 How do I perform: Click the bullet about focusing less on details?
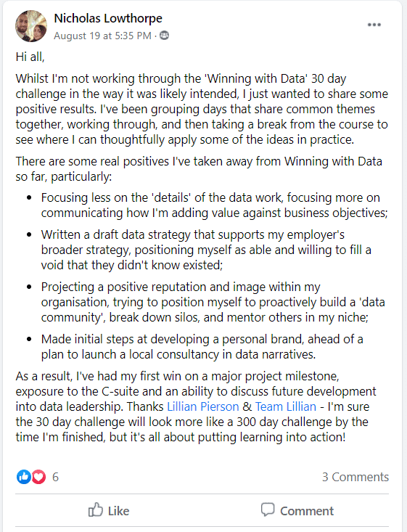point(214,205)
